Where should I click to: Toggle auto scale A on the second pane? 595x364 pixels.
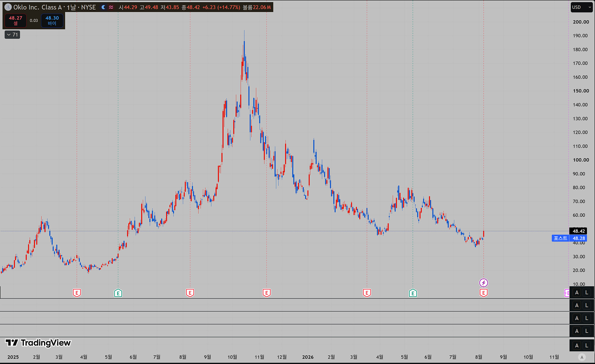[577, 305]
